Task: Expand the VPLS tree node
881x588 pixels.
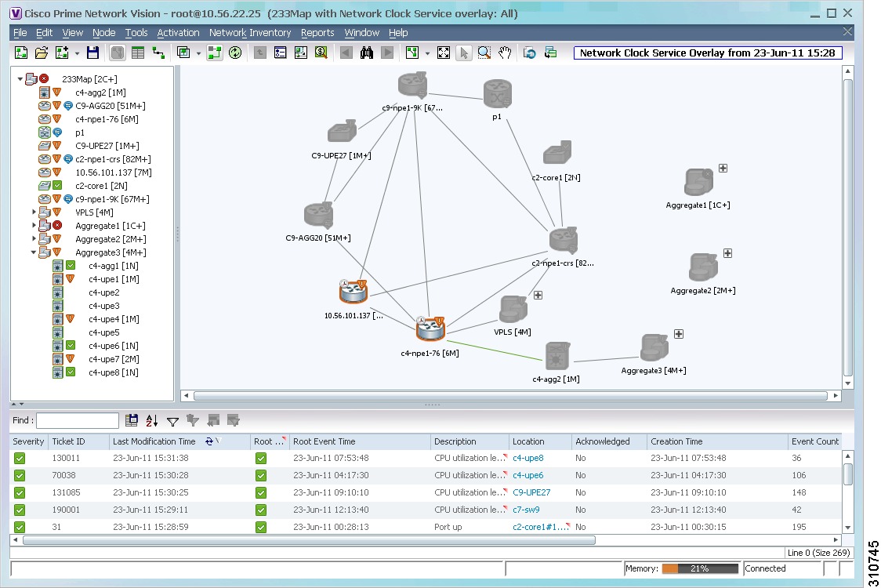Action: point(34,212)
